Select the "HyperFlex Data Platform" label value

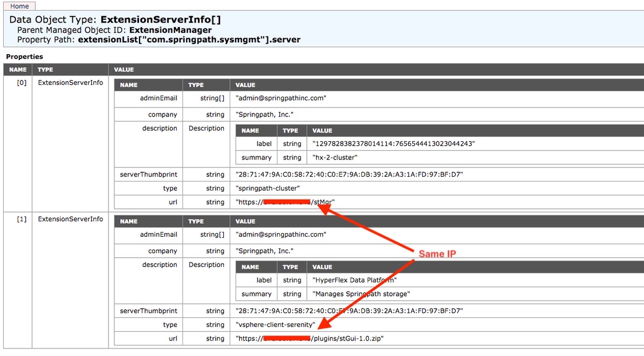coord(354,280)
